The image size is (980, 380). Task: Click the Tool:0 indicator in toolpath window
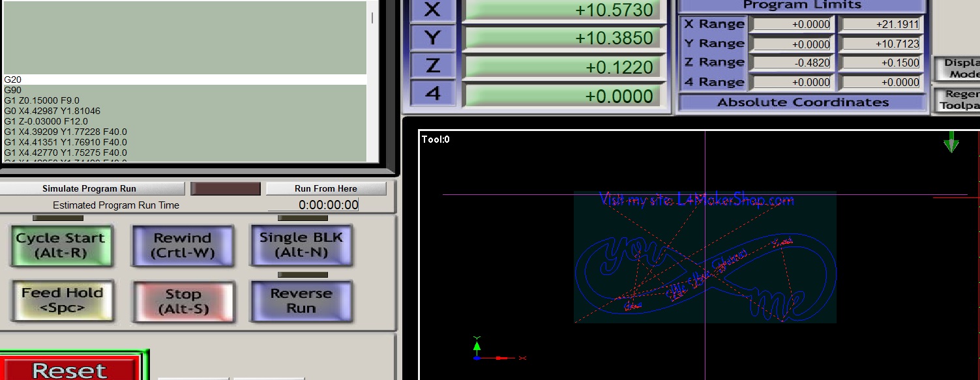click(x=434, y=138)
